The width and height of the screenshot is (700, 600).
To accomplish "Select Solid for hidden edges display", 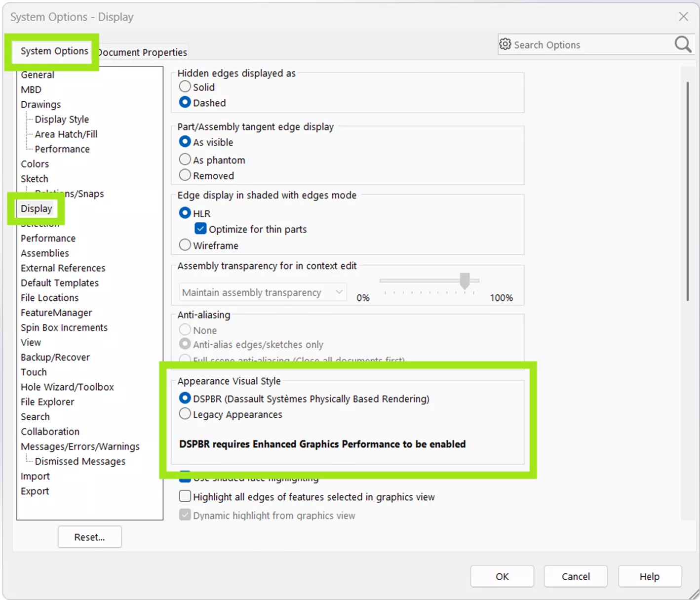I will 184,86.
